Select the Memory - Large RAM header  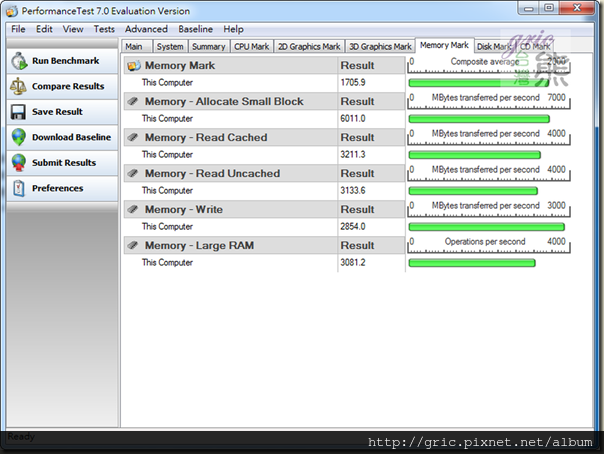coord(264,245)
